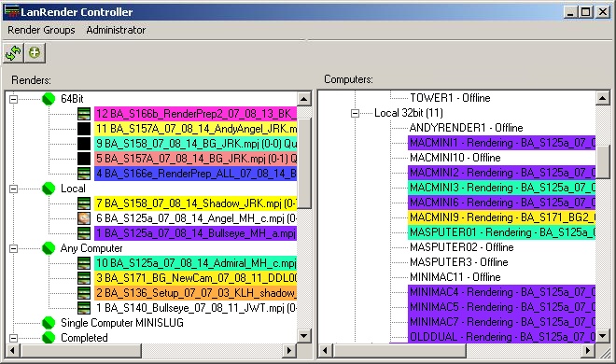Select the MASPUTER02 - Offline computer
The height and width of the screenshot is (364, 616).
tap(462, 247)
